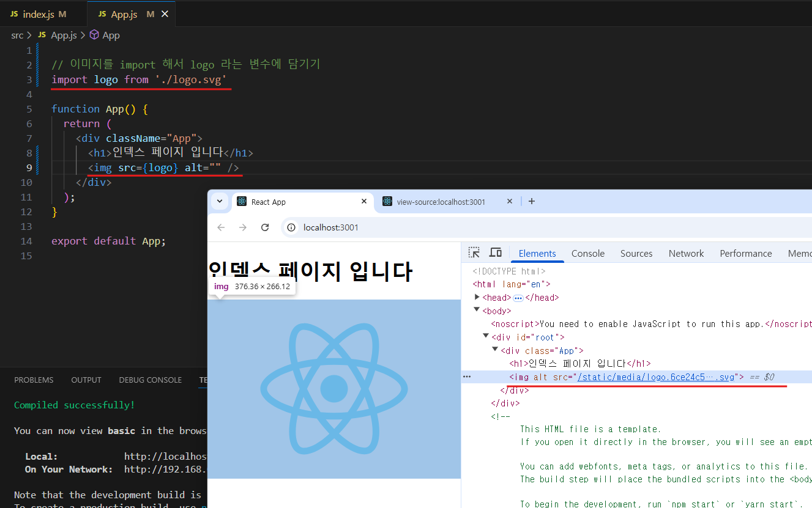Expand the head element in Elements panel

click(x=477, y=297)
